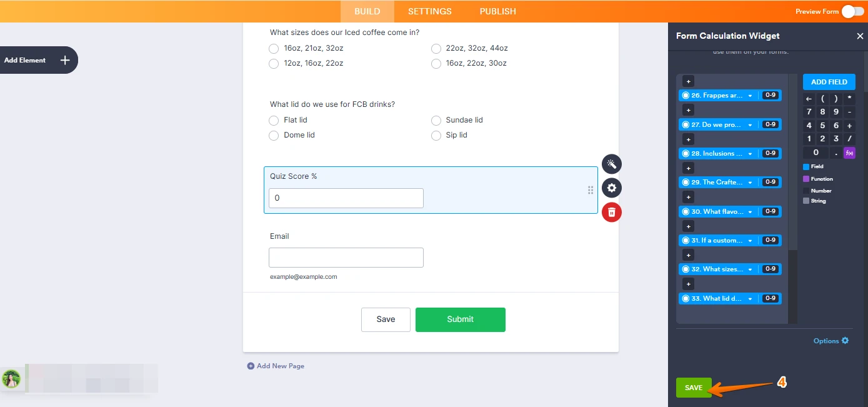Open properties via the gear icon on Quiz Score
The width and height of the screenshot is (868, 407).
[611, 188]
